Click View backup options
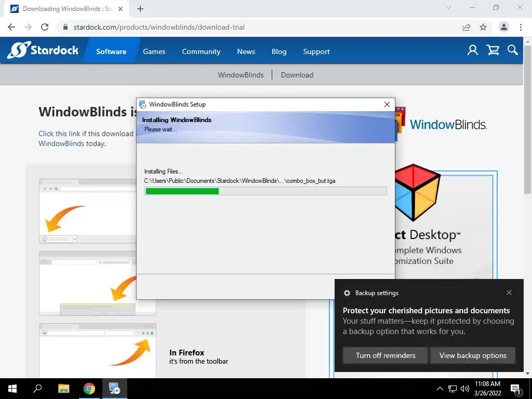Screen dimensions: 532x399 [473, 355]
